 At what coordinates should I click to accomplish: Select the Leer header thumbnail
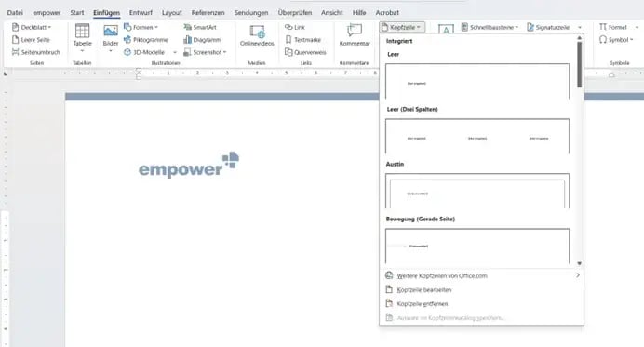(x=477, y=81)
